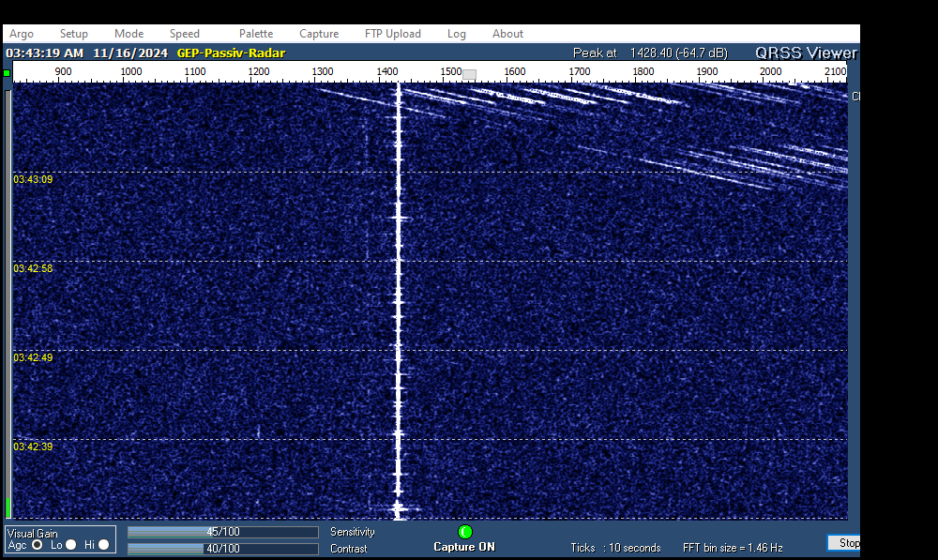Click the Ticks : 10 seconds text
This screenshot has height=560, width=938.
[x=615, y=548]
